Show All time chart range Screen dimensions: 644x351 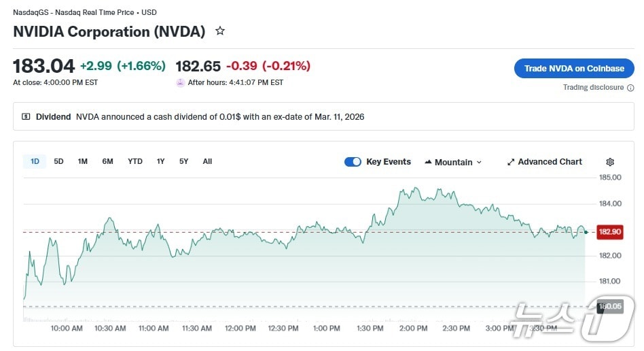click(x=207, y=161)
